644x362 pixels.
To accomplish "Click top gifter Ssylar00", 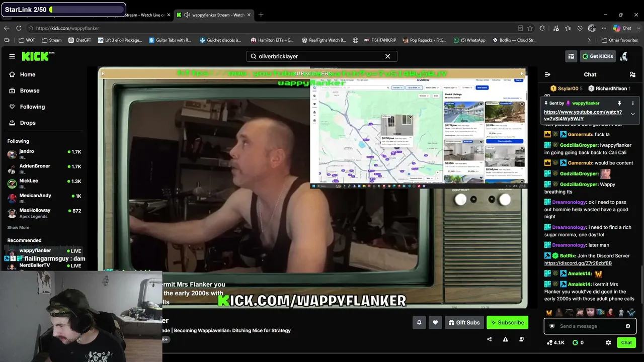I will click(566, 88).
